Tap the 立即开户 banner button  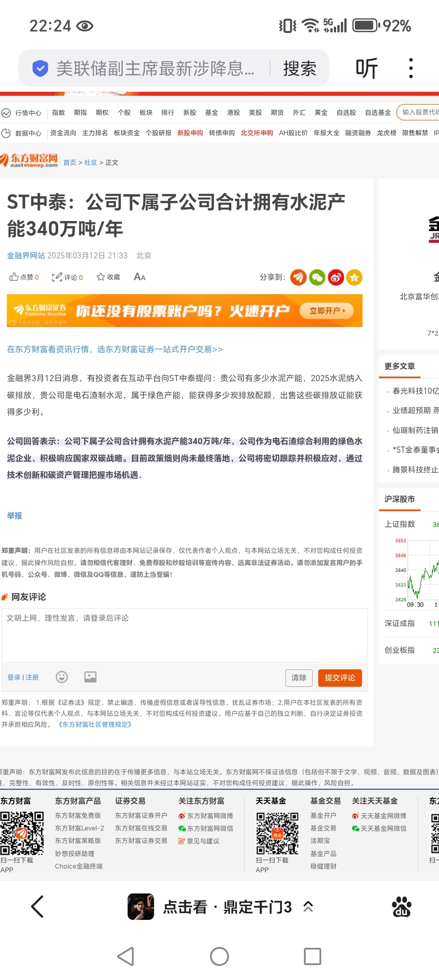(327, 311)
